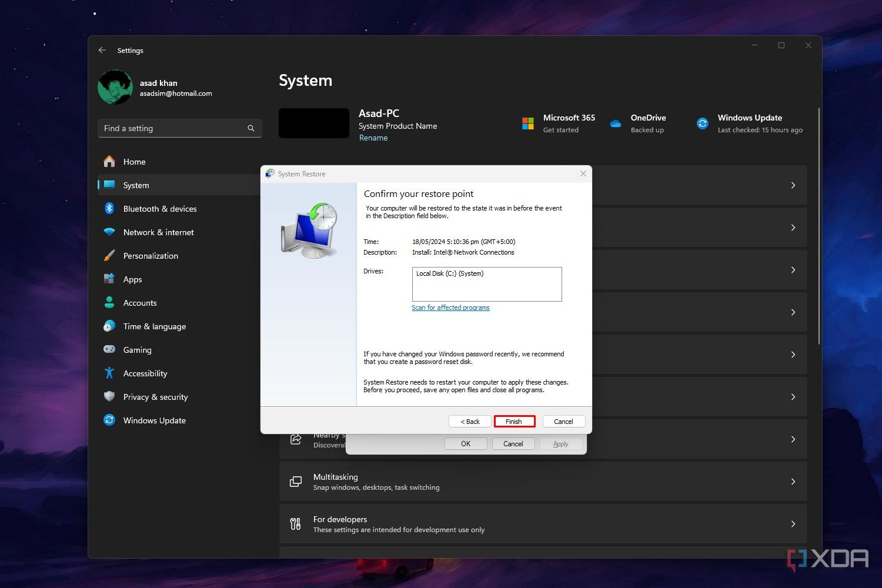The width and height of the screenshot is (882, 588).
Task: Click chevron of first System settings row
Action: pos(793,185)
